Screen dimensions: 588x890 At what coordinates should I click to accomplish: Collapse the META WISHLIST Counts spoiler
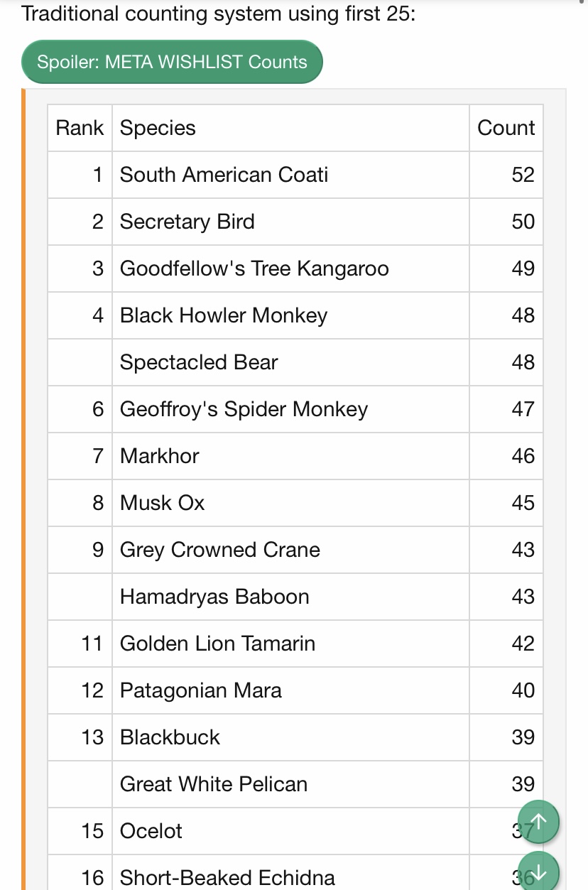(172, 62)
